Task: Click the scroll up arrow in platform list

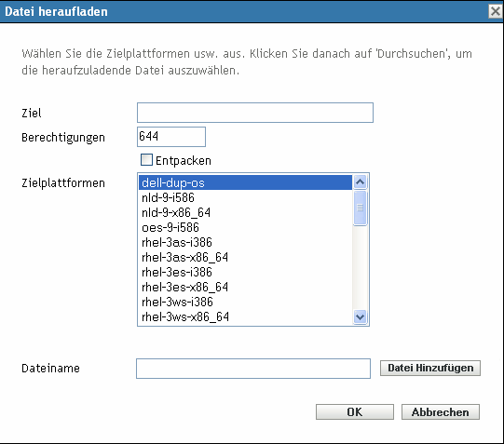Action: pos(360,182)
